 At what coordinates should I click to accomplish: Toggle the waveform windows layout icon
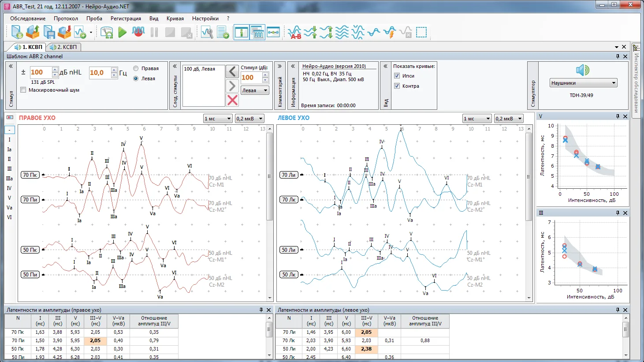257,32
